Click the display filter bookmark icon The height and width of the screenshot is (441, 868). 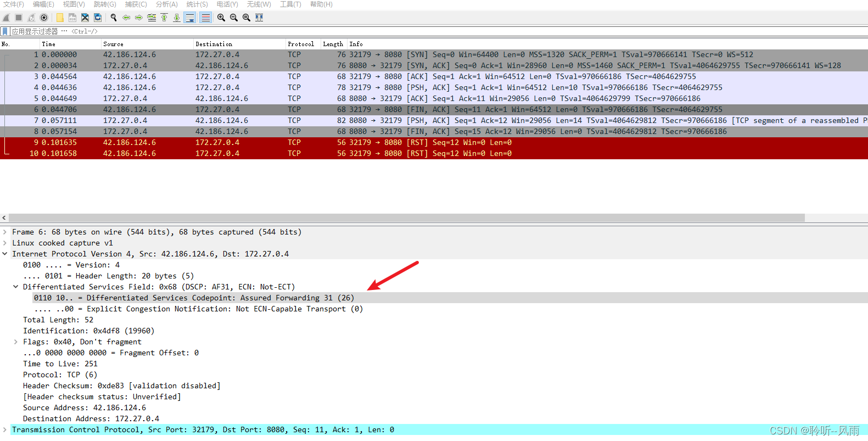tap(5, 31)
